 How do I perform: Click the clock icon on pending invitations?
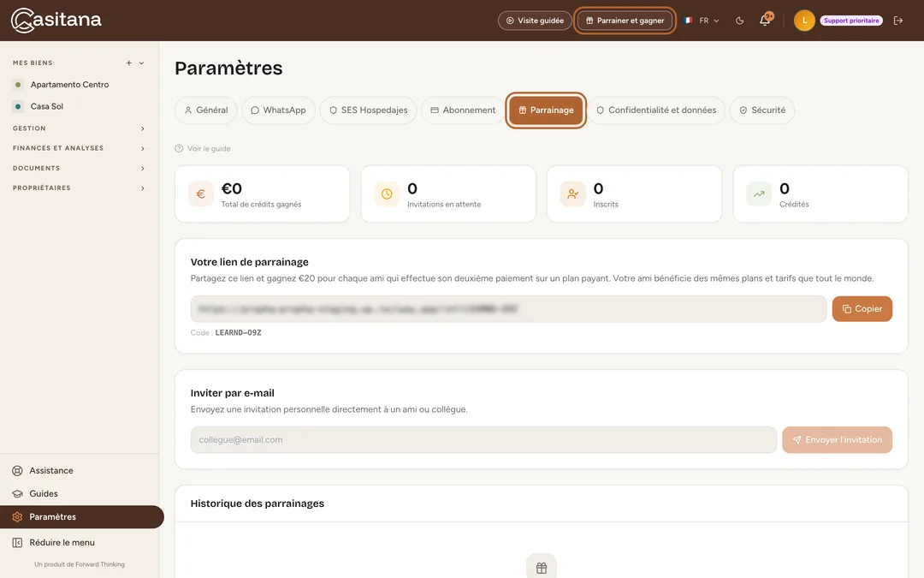[387, 194]
